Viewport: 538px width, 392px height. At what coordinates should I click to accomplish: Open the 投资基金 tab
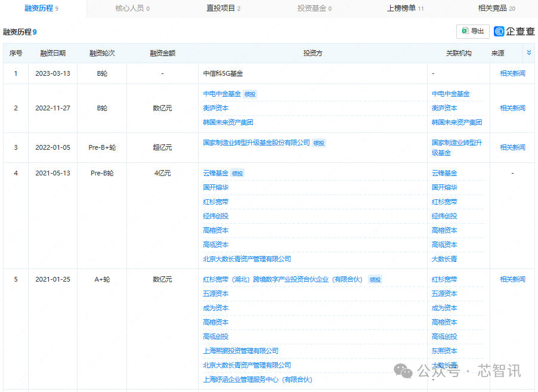tap(314, 8)
